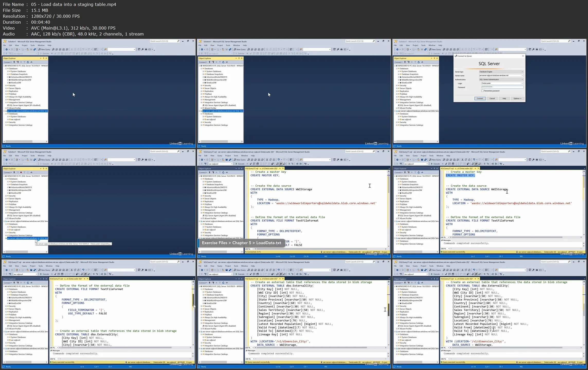Click Object Explorer Refresh icon, Exercise Files caption frame

click(x=223, y=172)
